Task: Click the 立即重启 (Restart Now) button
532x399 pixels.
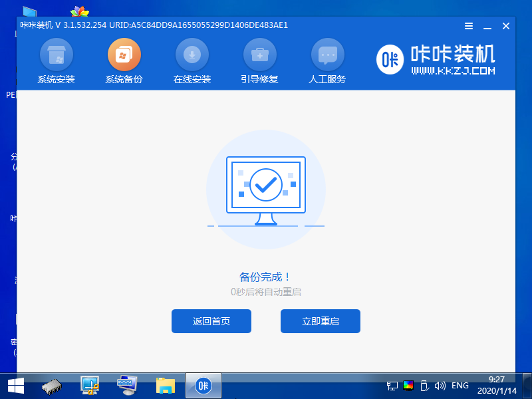Action: (320, 321)
